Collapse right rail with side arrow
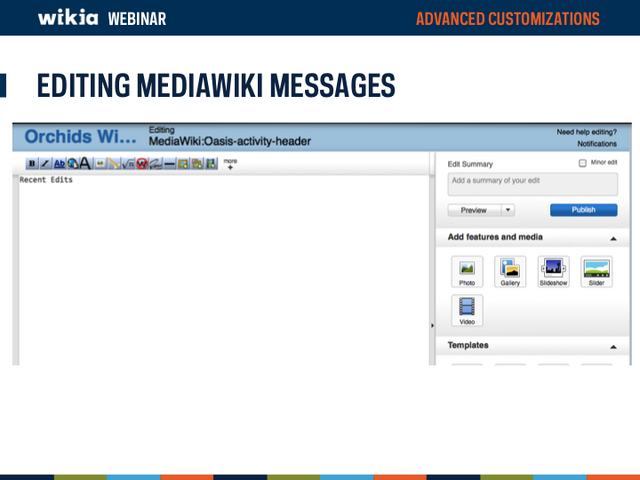The height and width of the screenshot is (480, 640). (x=432, y=326)
